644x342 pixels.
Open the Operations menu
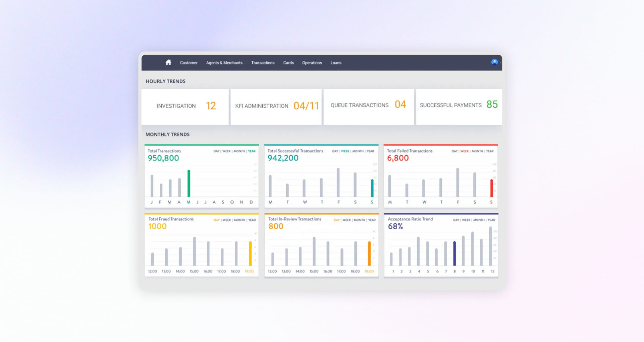click(x=312, y=63)
